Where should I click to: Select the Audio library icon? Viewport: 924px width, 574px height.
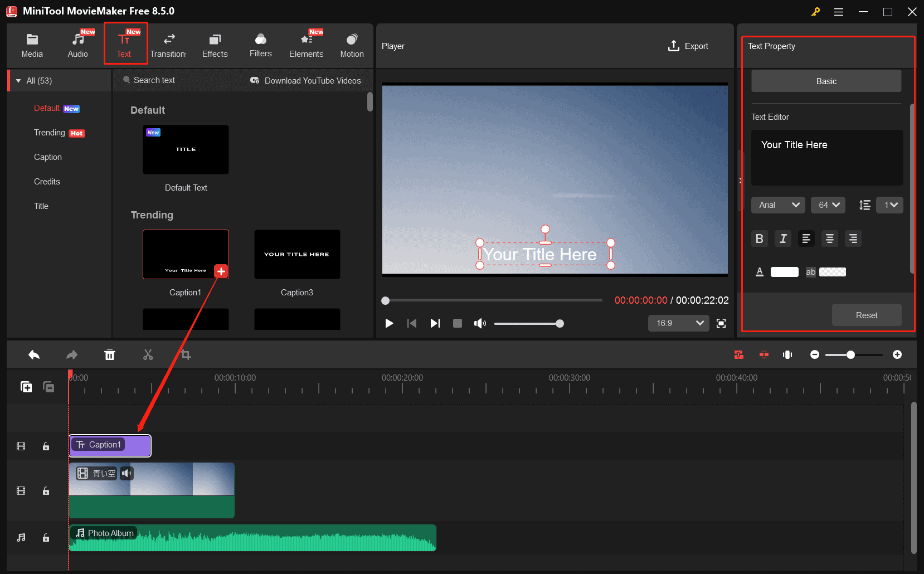[x=77, y=45]
